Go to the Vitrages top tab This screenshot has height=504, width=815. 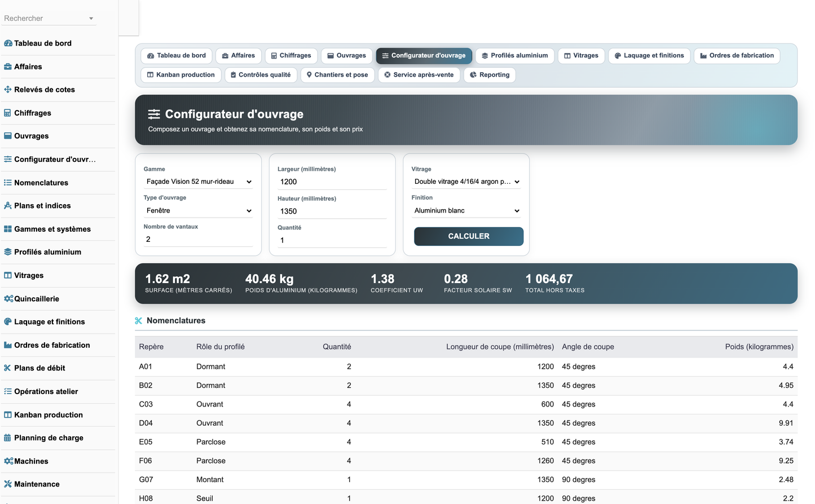pos(581,56)
